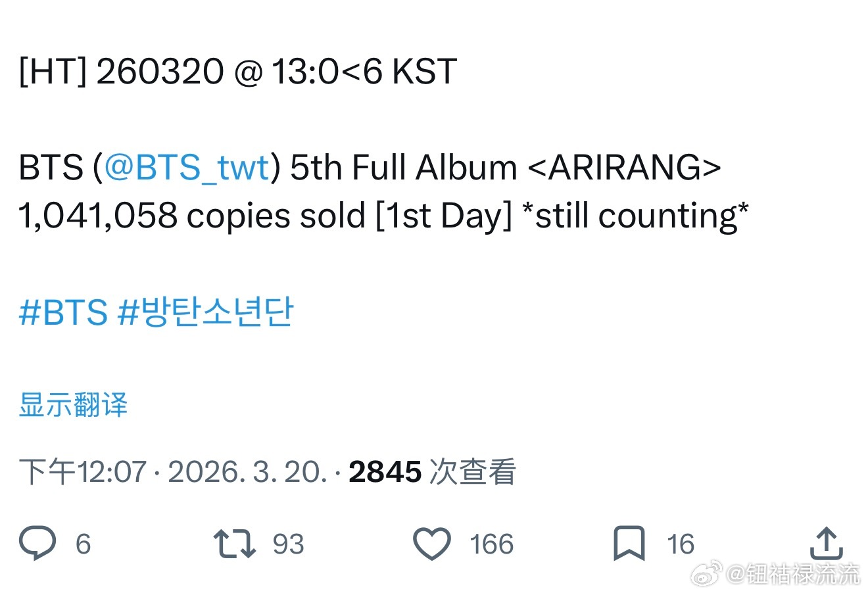This screenshot has width=868, height=595.
Task: Open the @BTS_twt mention link
Action: click(x=187, y=167)
